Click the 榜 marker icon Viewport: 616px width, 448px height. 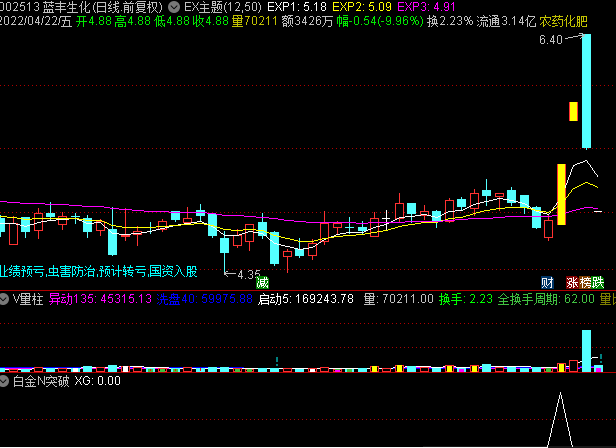pos(585,282)
